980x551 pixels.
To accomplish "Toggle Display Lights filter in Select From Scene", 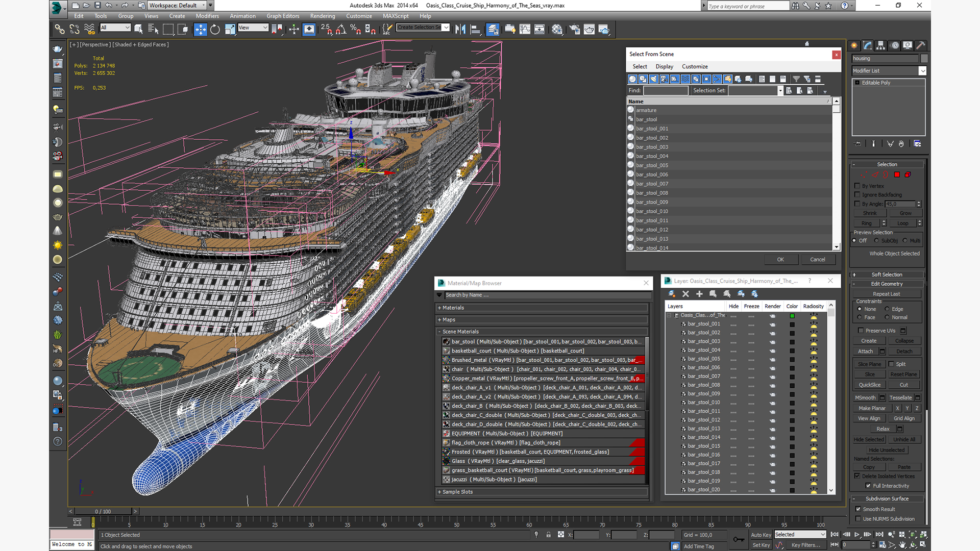I will pos(654,79).
